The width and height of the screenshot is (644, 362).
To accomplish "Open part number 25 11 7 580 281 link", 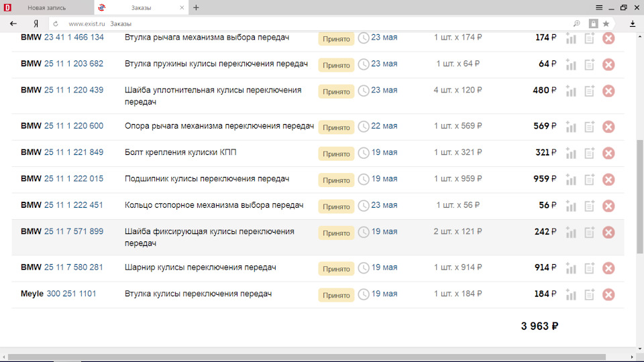I will [74, 267].
